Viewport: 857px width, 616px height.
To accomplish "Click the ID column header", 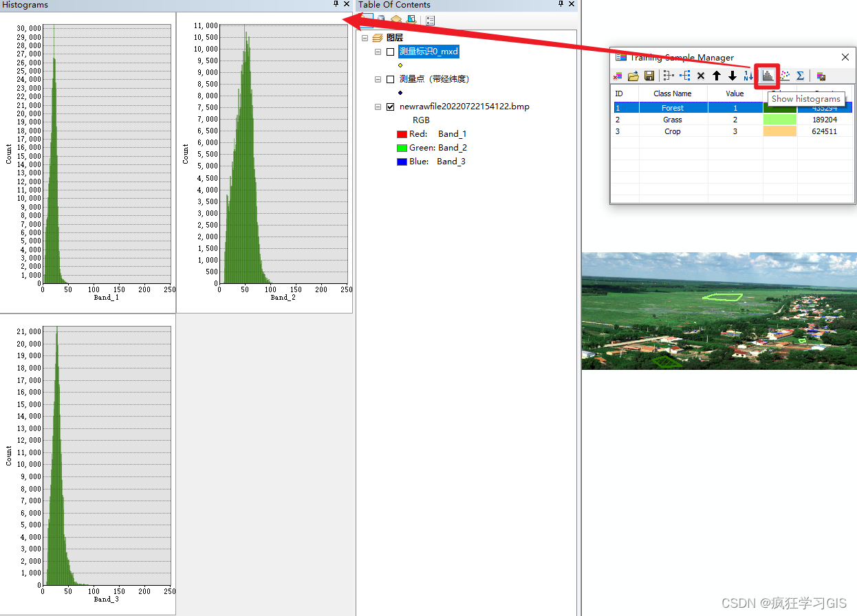I will tap(625, 93).
